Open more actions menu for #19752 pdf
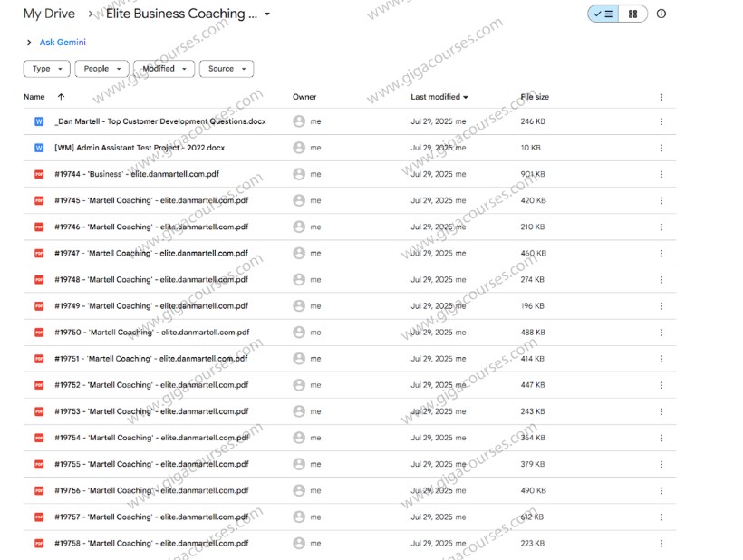743x560 pixels. 661,386
